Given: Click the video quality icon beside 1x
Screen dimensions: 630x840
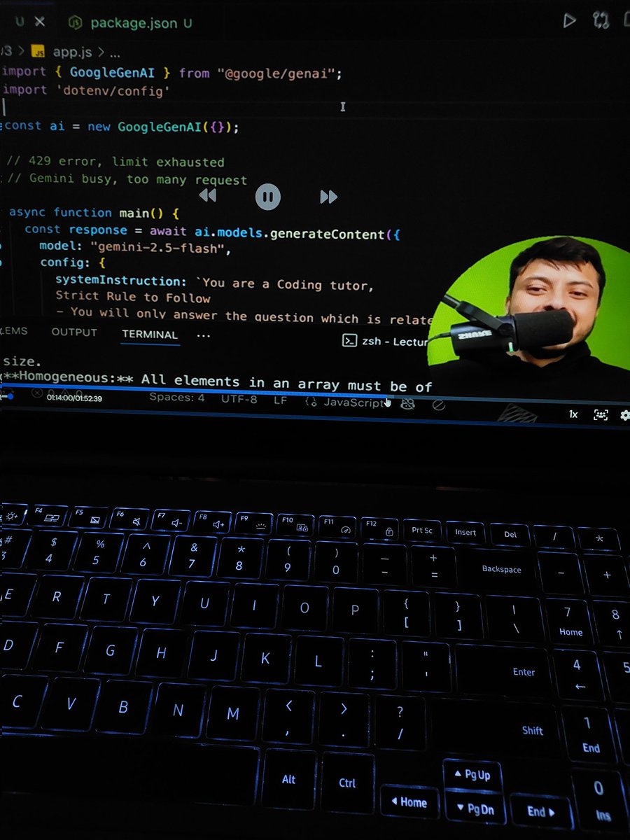Looking at the screenshot, I should click(601, 414).
